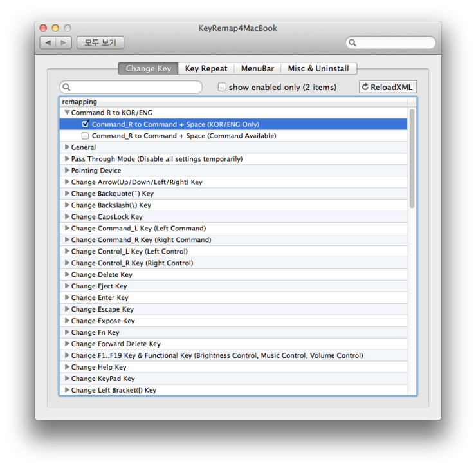The image size is (476, 468).
Task: Expand Change Command_R Key (Right Command) group
Action: click(67, 239)
